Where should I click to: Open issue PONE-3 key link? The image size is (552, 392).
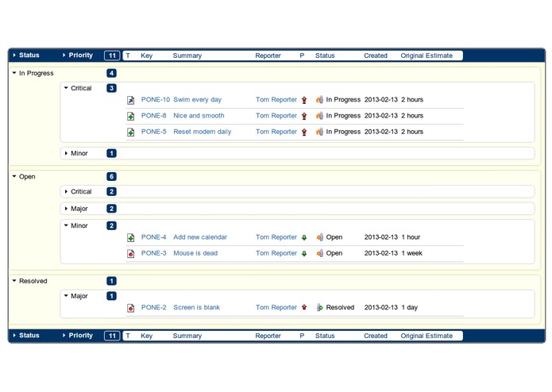click(153, 253)
